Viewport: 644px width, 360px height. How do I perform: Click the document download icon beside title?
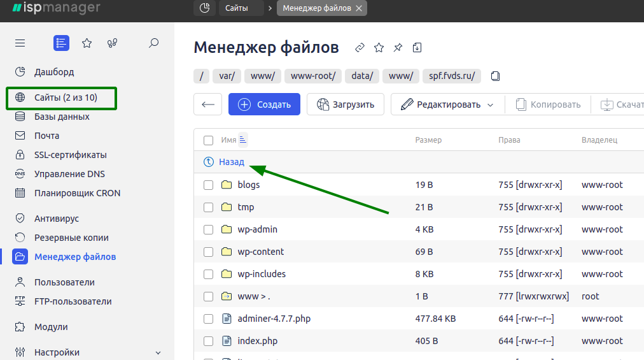pyautogui.click(x=417, y=48)
